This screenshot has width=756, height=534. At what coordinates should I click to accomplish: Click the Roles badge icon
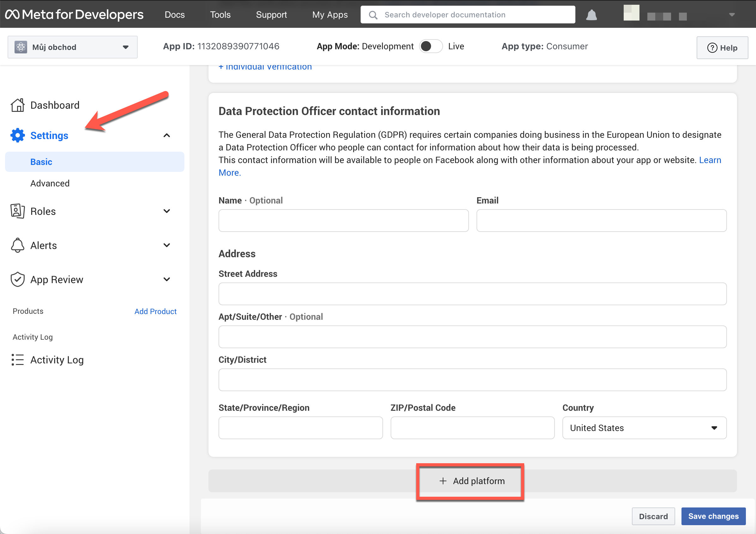coord(17,211)
